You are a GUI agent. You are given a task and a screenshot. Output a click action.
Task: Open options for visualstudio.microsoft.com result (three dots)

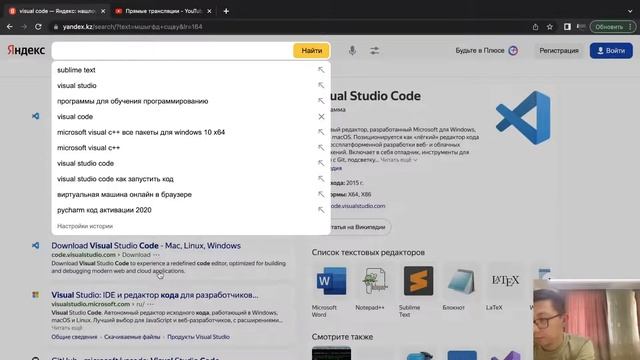point(150,304)
